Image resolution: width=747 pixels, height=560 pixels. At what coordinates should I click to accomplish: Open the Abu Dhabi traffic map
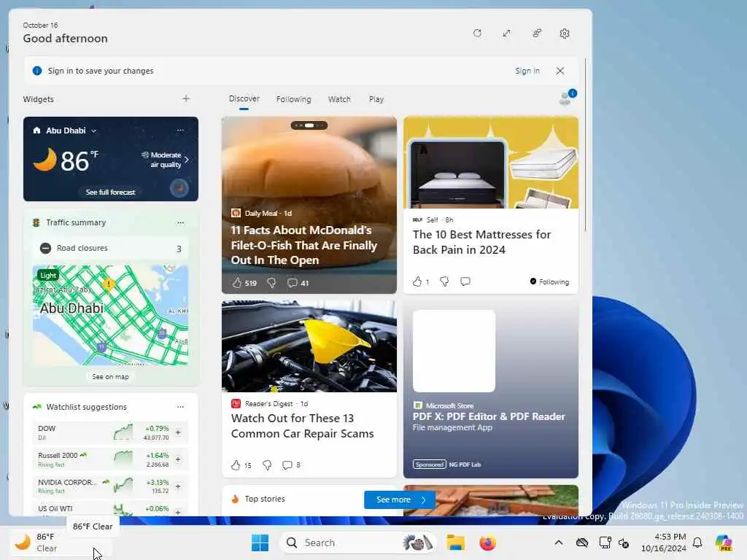click(111, 315)
